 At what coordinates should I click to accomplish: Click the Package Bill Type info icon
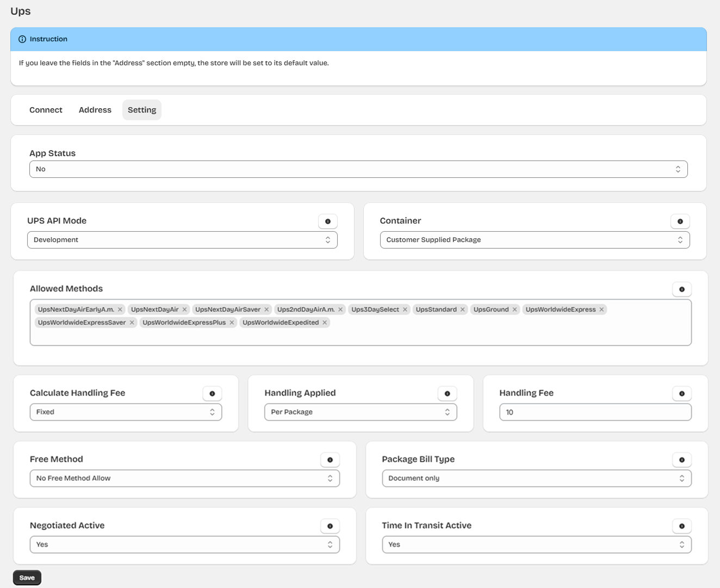tap(681, 460)
